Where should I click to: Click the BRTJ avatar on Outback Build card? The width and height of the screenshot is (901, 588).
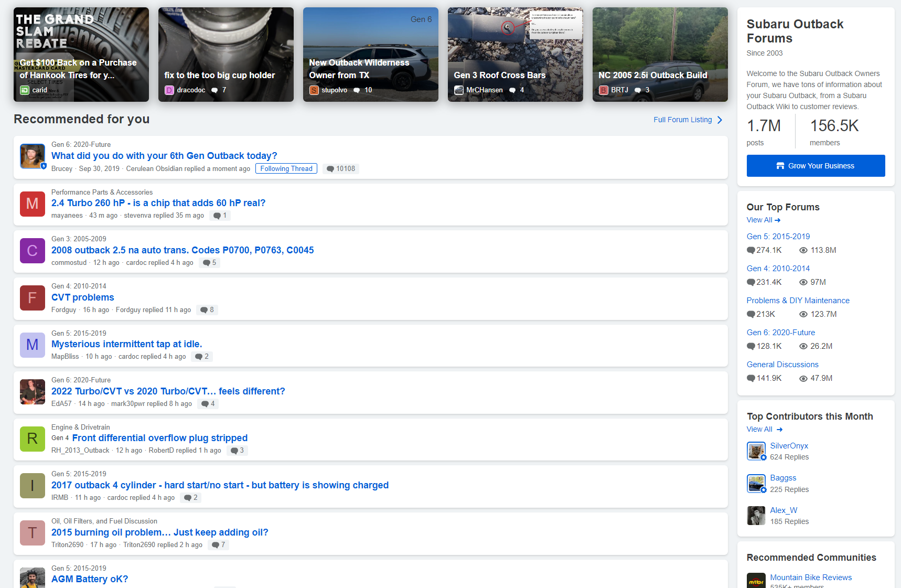click(603, 90)
